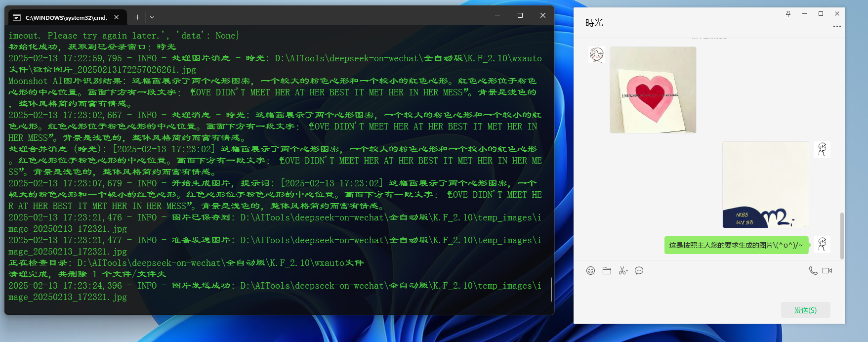Pin the WeChat chat window on top
The width and height of the screenshot is (868, 342).
tap(788, 14)
